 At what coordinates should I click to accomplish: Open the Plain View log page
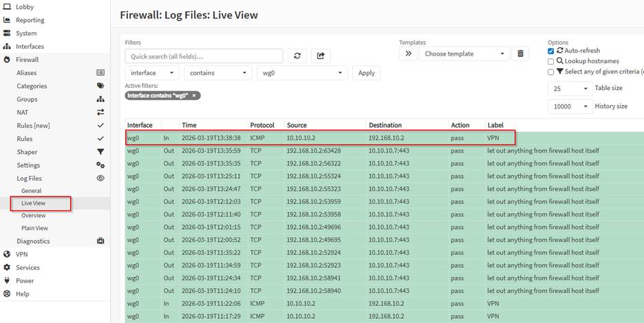pos(34,228)
